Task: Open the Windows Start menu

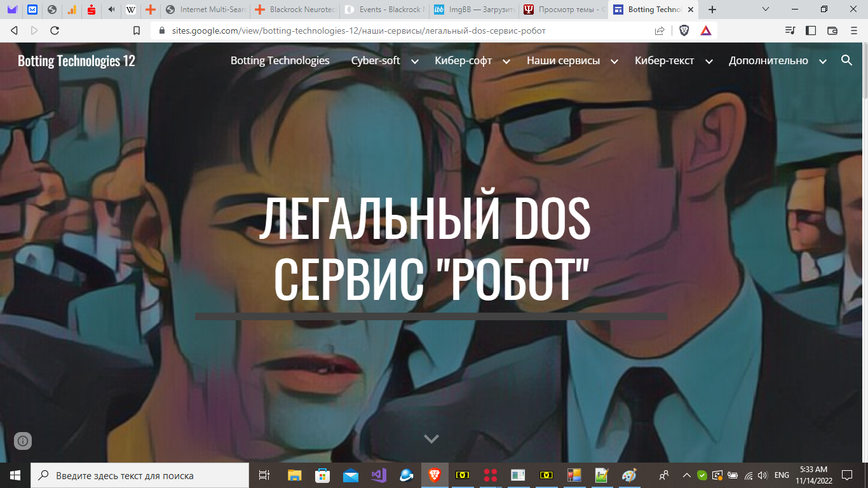Action: click(15, 475)
